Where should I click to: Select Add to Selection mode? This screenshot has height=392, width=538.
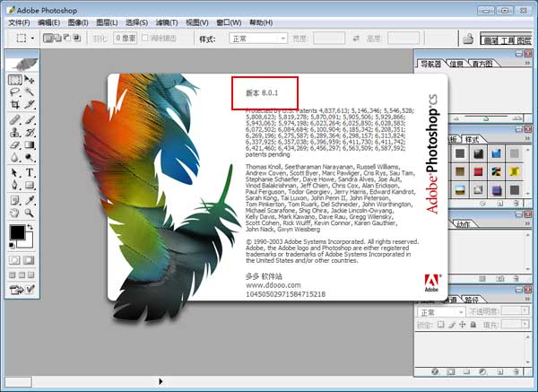58,38
